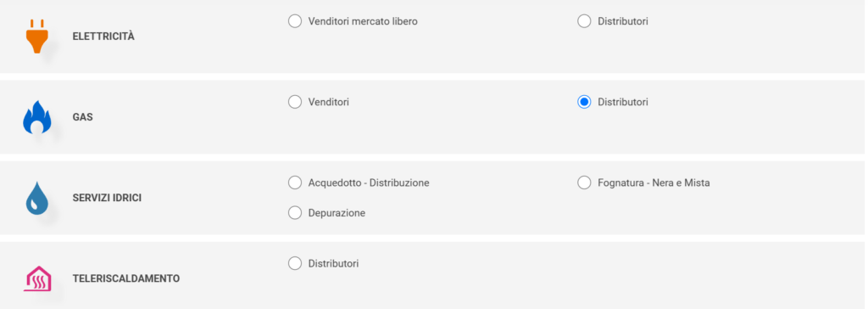Click the blue gas flame icon

tap(37, 117)
